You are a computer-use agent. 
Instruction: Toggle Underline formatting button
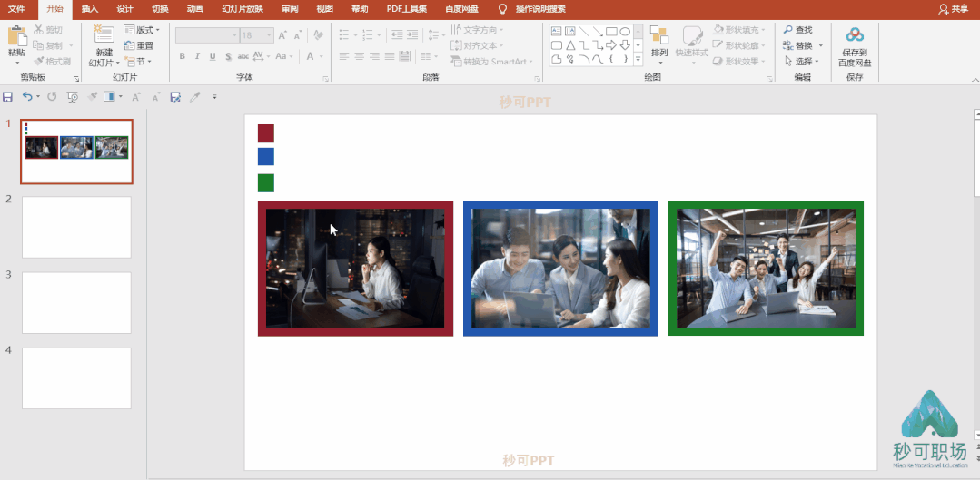213,56
